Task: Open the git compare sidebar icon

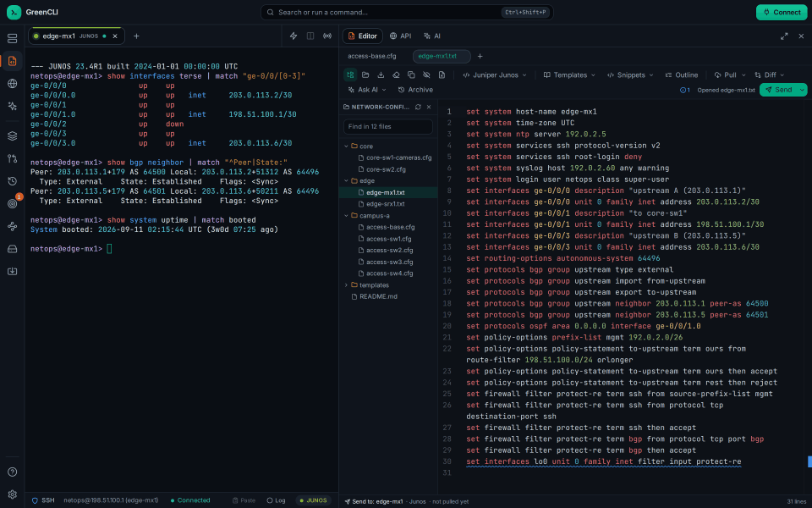Action: coord(13,158)
